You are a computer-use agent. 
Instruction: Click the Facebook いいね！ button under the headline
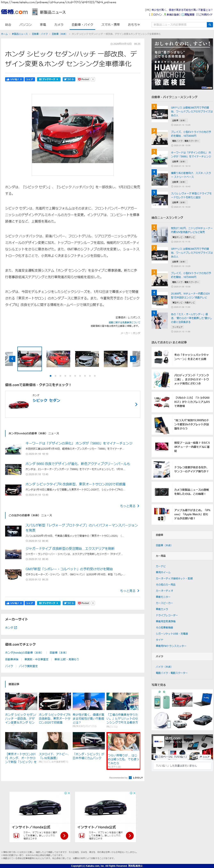(x=14, y=79)
